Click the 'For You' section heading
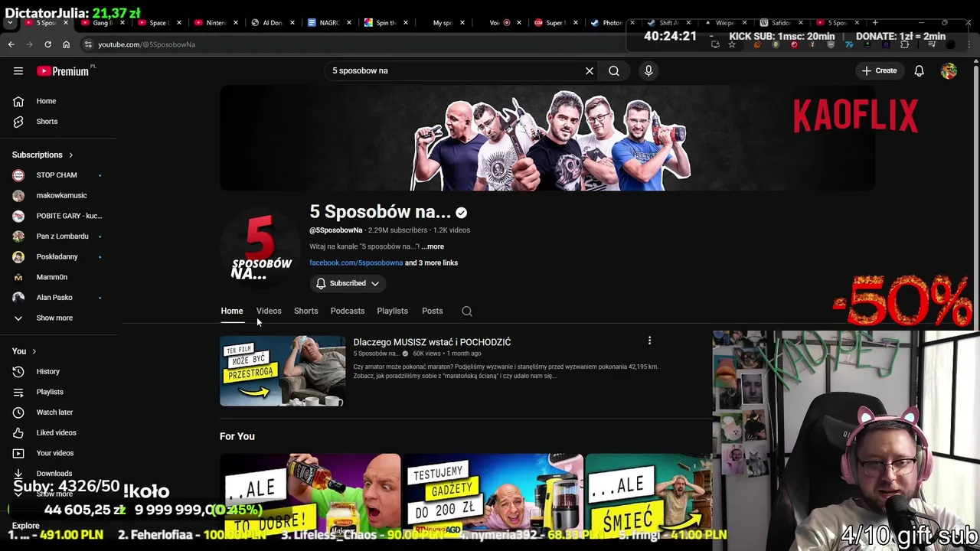Viewport: 980px width, 551px height. point(237,436)
